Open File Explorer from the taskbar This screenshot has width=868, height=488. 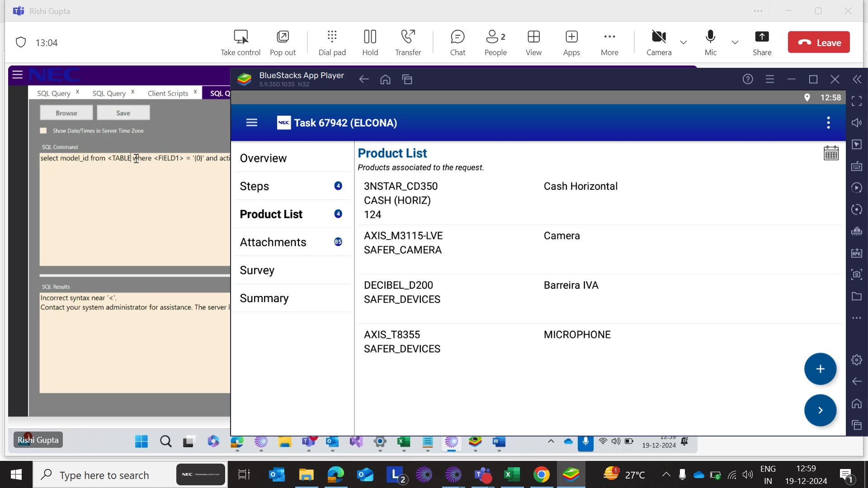click(x=306, y=475)
